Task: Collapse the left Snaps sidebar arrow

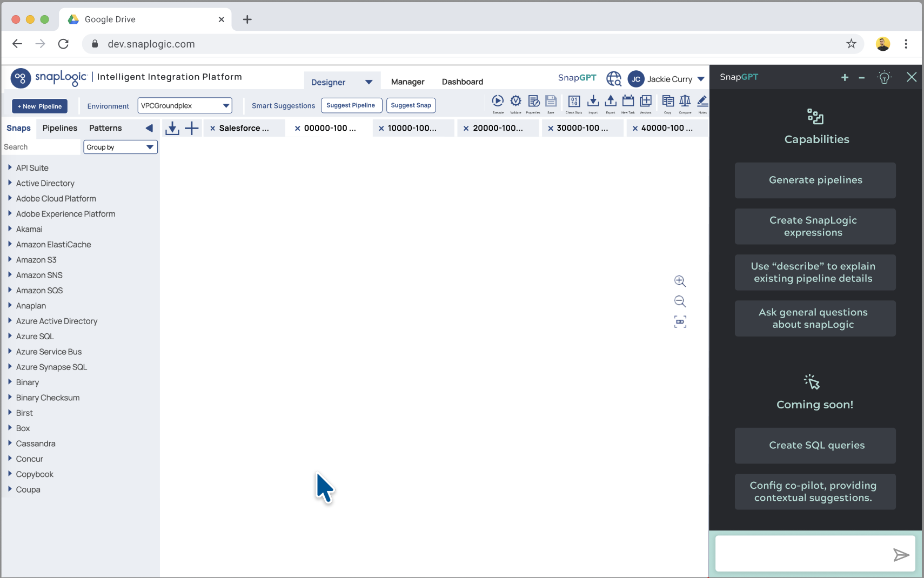Action: click(149, 128)
